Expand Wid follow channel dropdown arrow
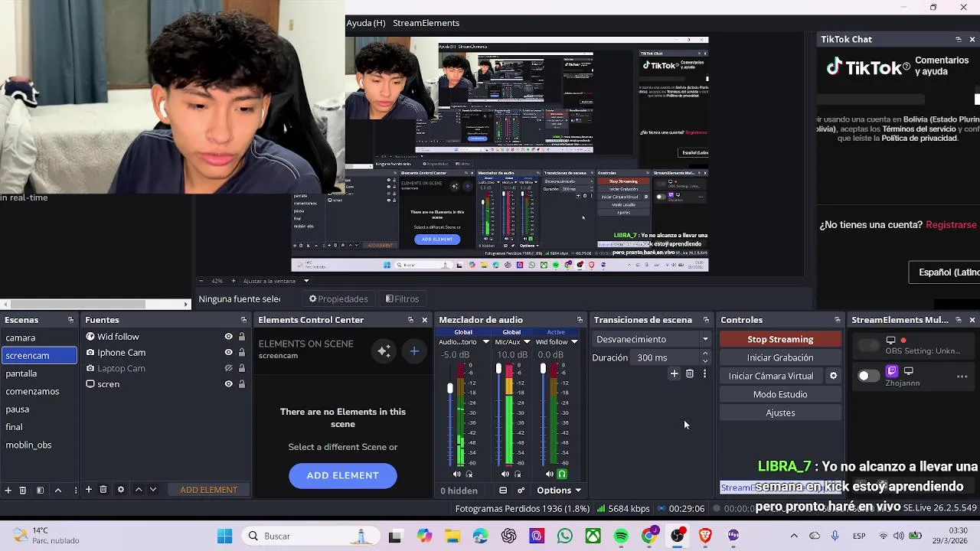The image size is (980, 551). click(x=574, y=342)
